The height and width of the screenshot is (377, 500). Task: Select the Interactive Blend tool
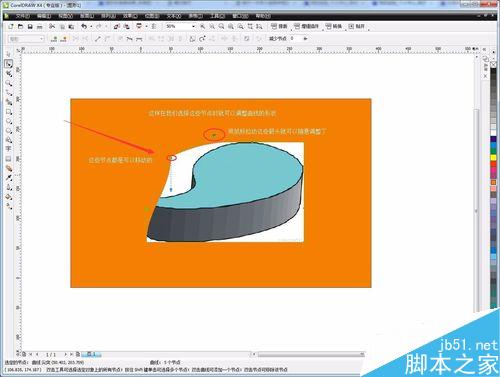tap(9, 168)
